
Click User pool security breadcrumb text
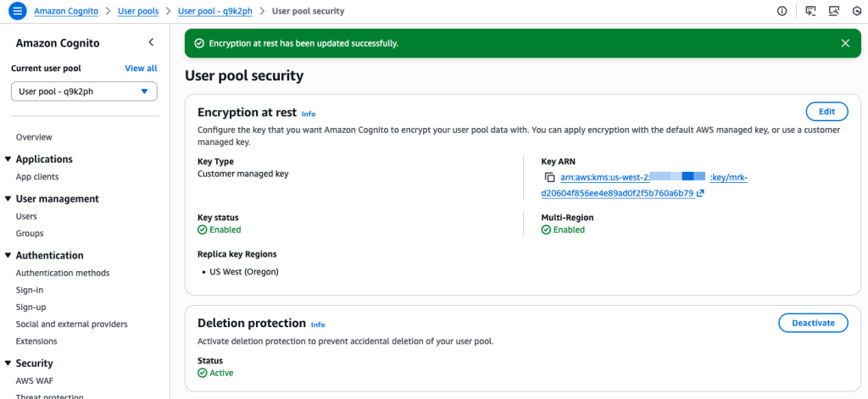pos(308,11)
